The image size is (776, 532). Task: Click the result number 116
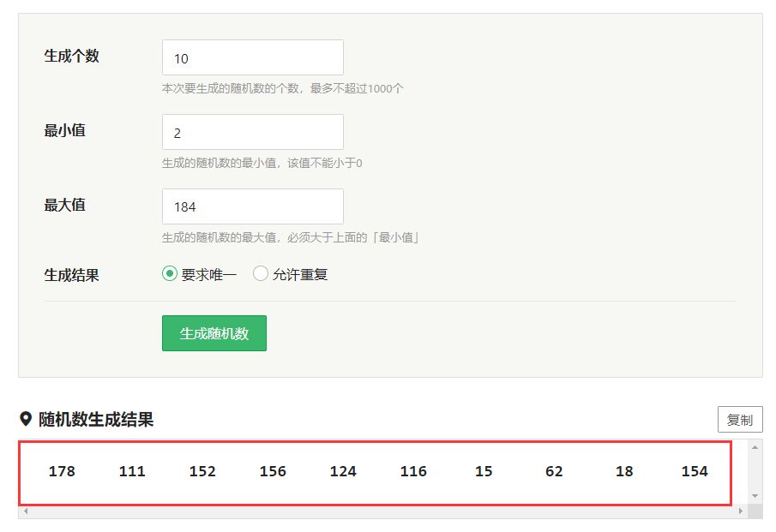coord(413,471)
